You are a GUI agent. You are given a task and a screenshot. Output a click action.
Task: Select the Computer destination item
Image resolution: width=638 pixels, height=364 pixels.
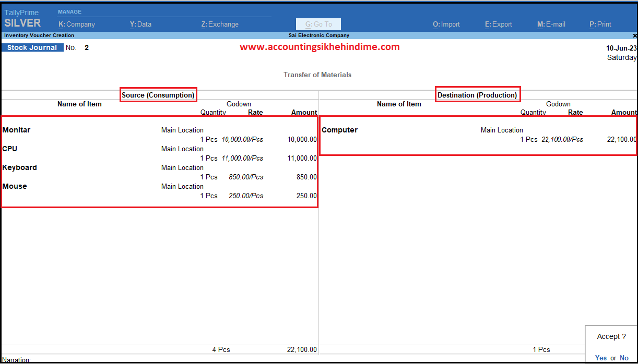tap(340, 130)
